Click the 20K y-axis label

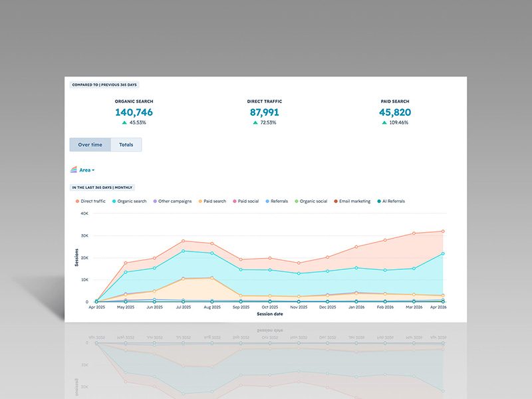(x=84, y=258)
